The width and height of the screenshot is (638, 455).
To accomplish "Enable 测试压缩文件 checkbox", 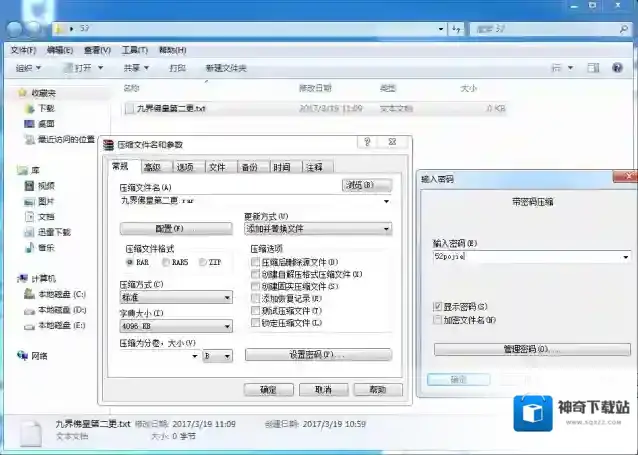I will tap(256, 311).
